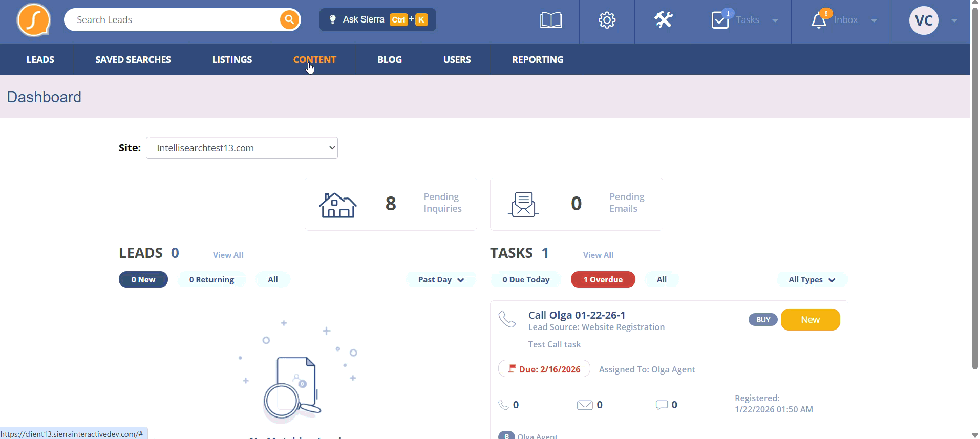
Task: Click View All link beside TASKS
Action: tap(598, 255)
